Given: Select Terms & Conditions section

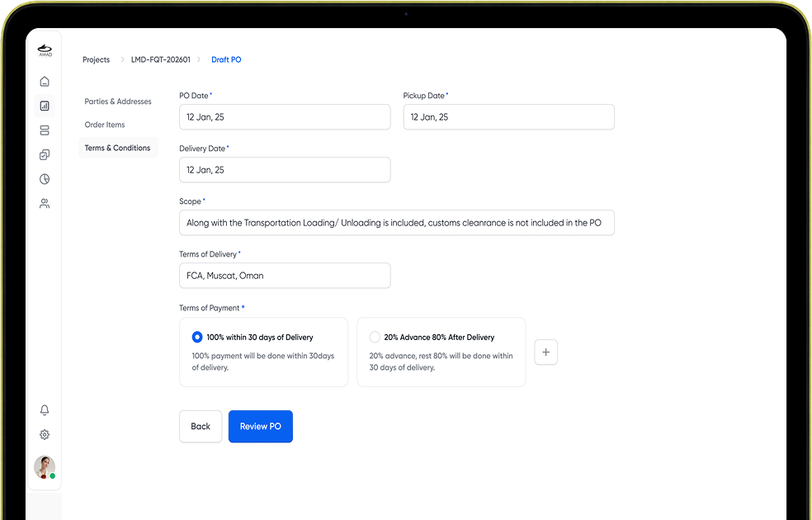Looking at the screenshot, I should click(x=117, y=148).
